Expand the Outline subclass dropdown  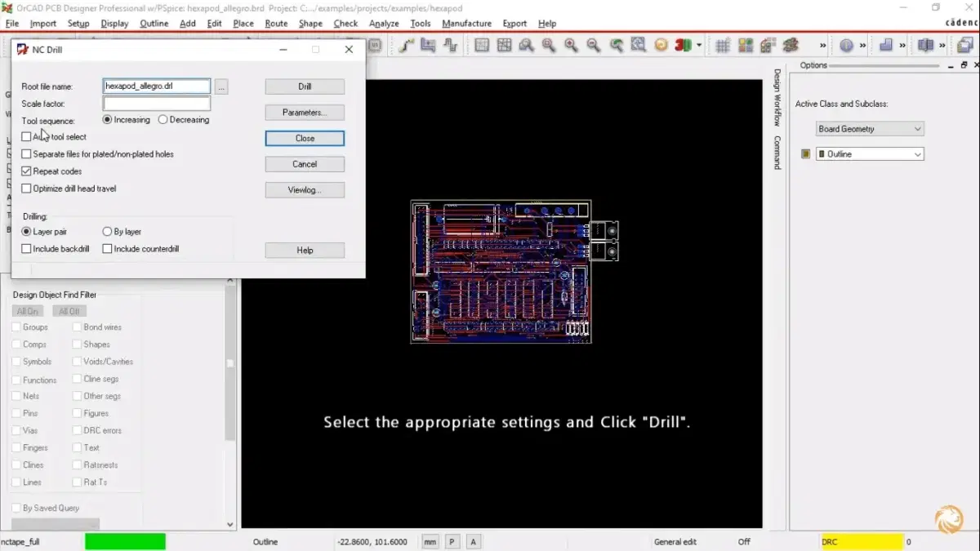pyautogui.click(x=870, y=154)
